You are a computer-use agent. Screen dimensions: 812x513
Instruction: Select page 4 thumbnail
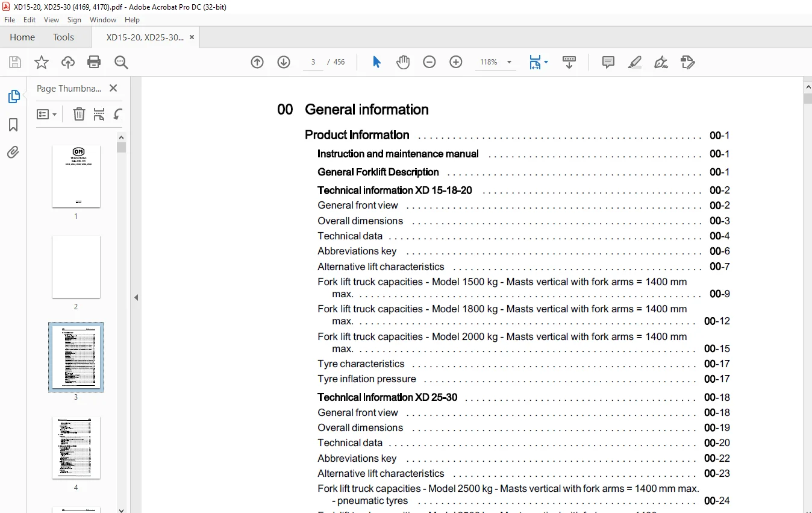(76, 447)
